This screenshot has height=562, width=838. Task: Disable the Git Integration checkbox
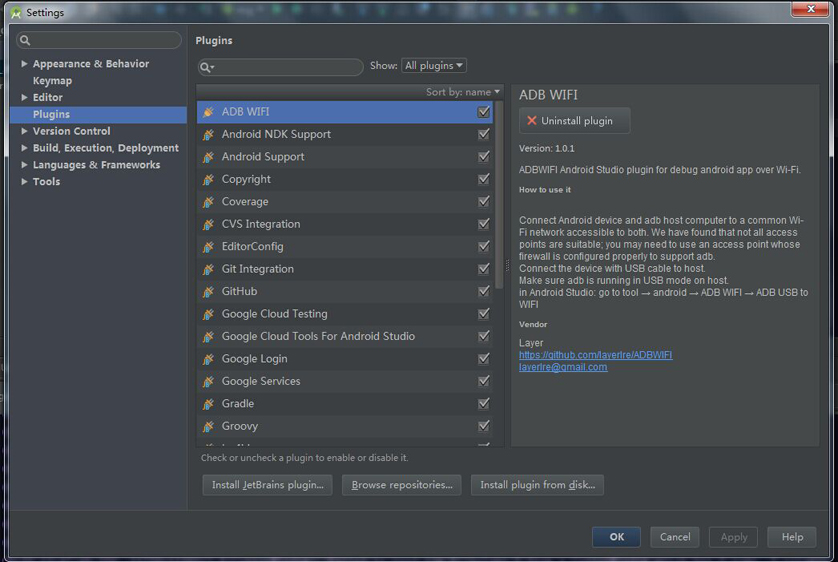(484, 269)
